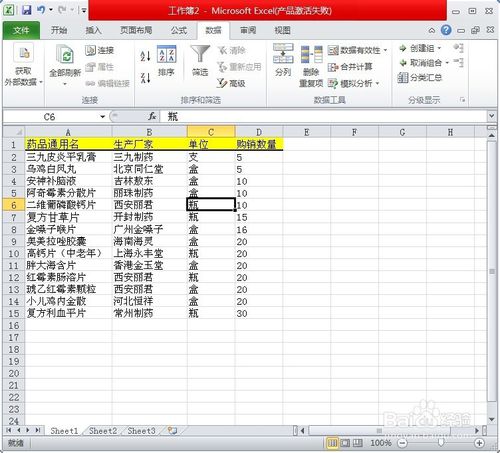This screenshot has height=453, width=500.
Task: Switch to Normal view in status bar
Action: tap(332, 443)
